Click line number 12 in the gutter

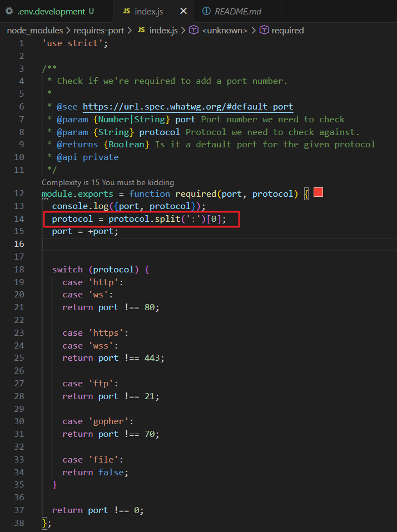(x=19, y=193)
